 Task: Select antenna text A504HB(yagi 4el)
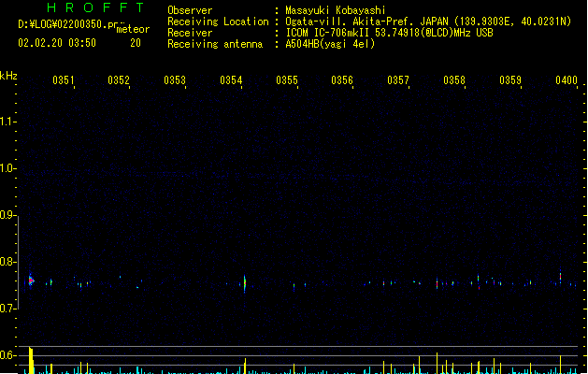point(330,44)
